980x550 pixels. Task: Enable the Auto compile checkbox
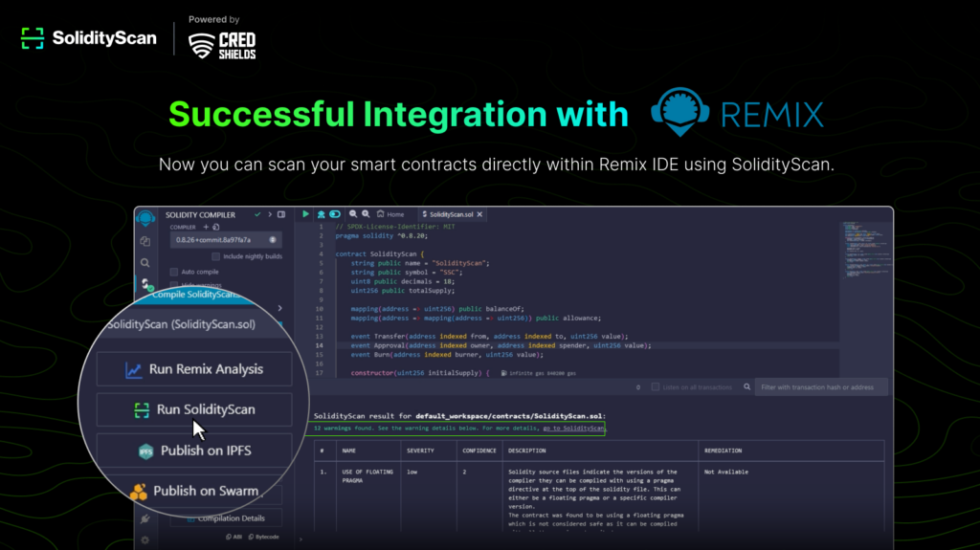(174, 272)
